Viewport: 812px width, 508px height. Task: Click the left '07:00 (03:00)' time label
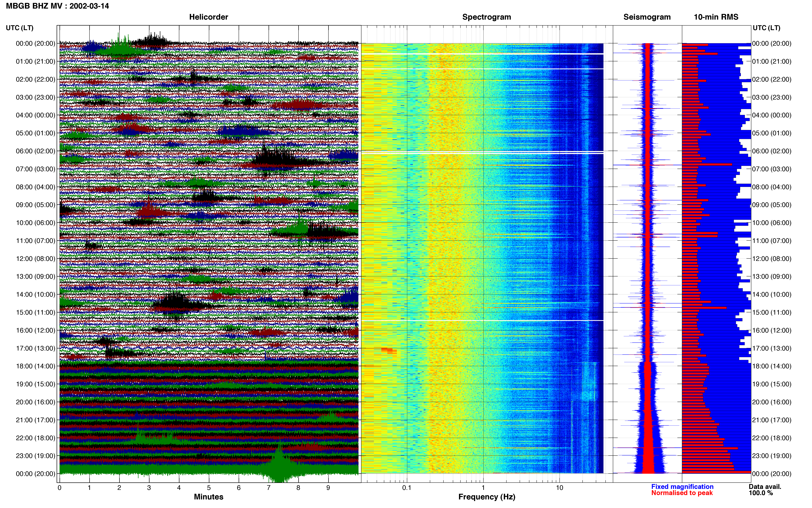(x=36, y=169)
